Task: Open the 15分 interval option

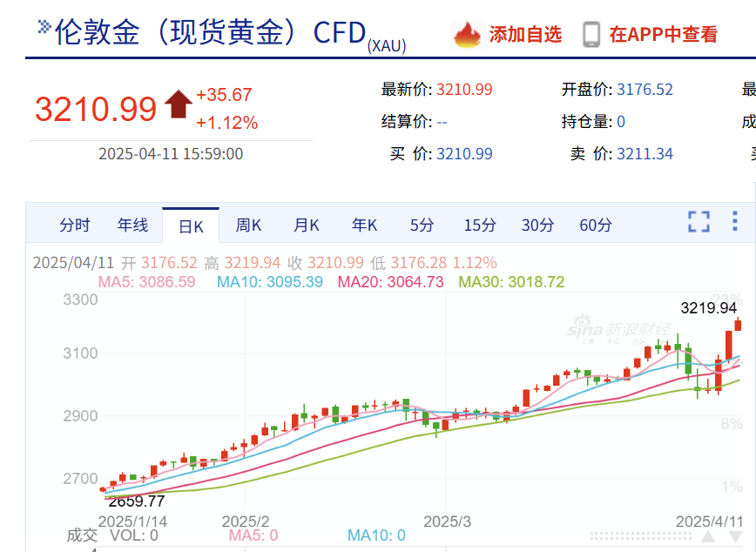Action: [479, 225]
